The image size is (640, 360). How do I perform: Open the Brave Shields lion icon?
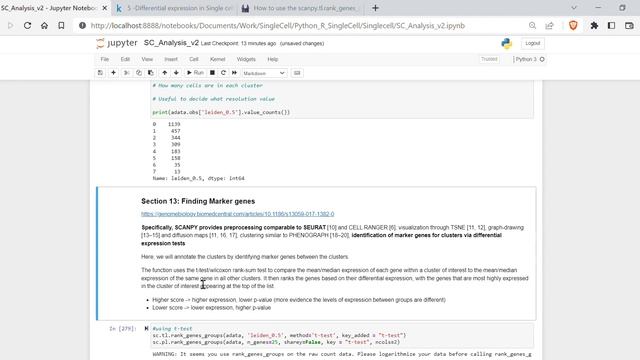(x=573, y=25)
